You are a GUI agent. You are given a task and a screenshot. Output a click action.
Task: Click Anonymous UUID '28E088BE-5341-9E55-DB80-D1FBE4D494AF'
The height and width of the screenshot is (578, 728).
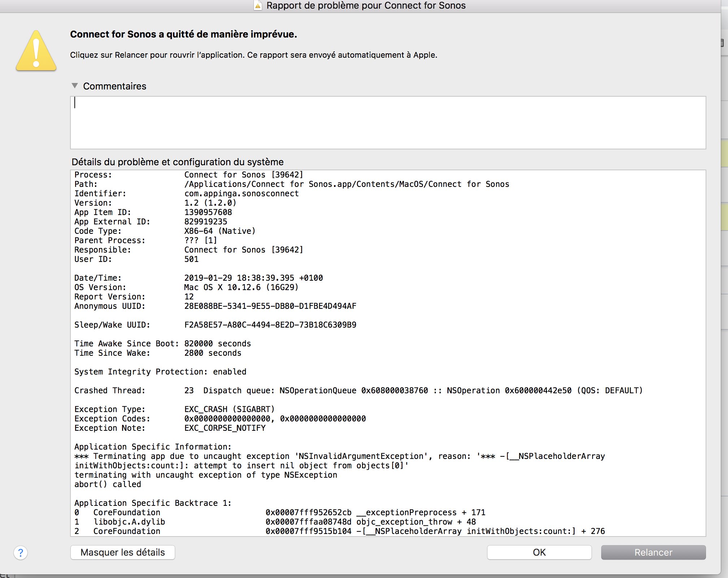tap(270, 306)
